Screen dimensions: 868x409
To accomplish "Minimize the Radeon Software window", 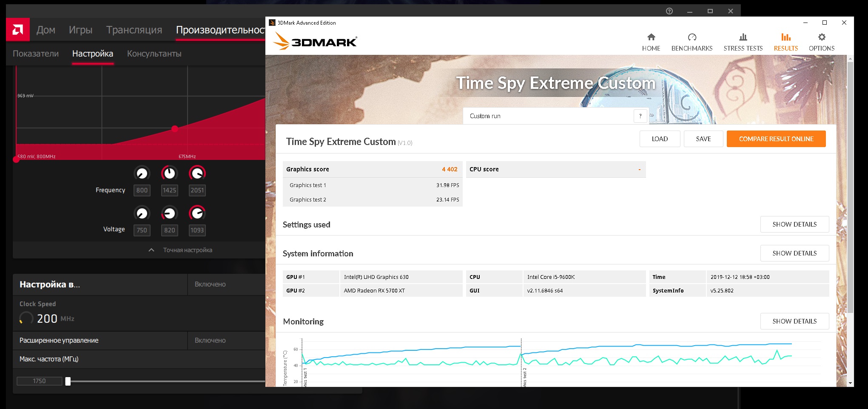I will pyautogui.click(x=690, y=11).
